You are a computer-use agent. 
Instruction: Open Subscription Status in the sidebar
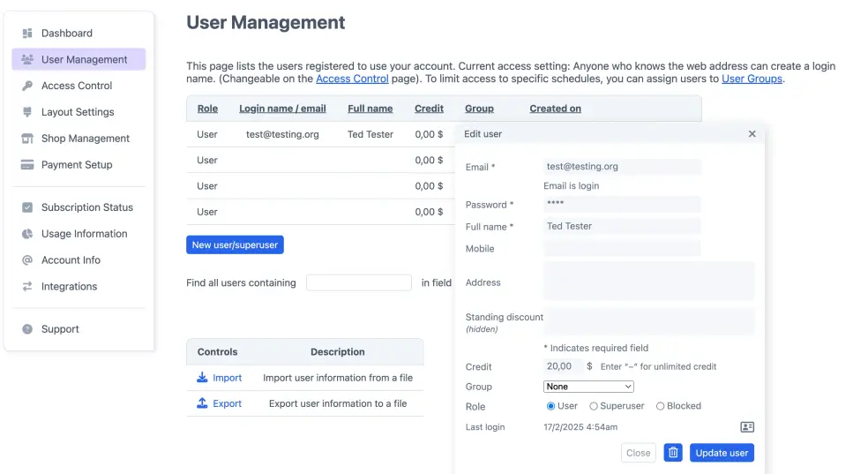click(x=87, y=207)
